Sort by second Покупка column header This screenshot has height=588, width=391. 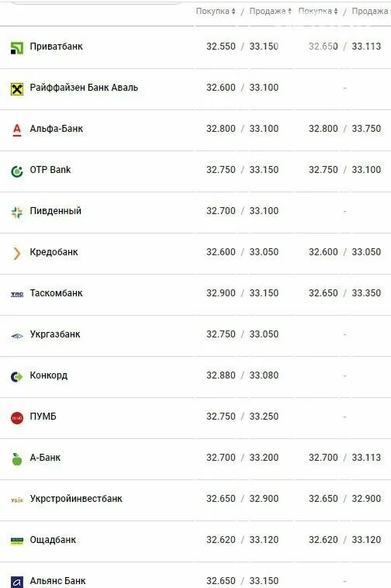click(x=318, y=12)
